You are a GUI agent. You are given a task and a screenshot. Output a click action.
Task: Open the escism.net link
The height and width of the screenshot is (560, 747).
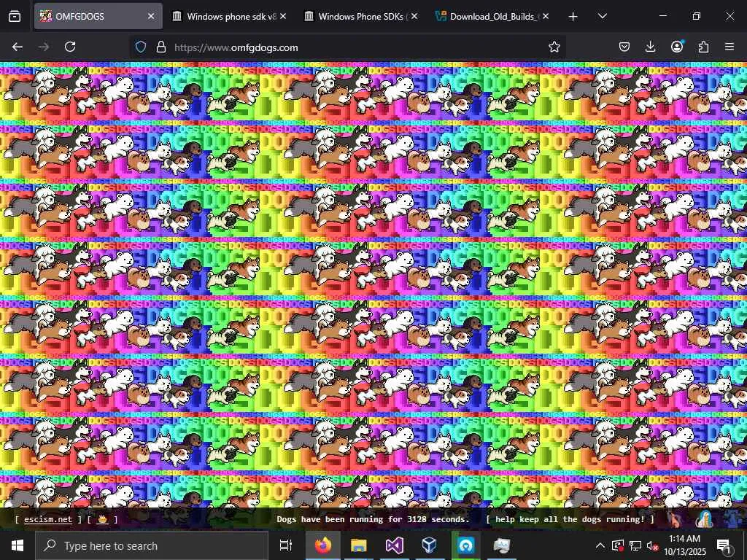[48, 519]
